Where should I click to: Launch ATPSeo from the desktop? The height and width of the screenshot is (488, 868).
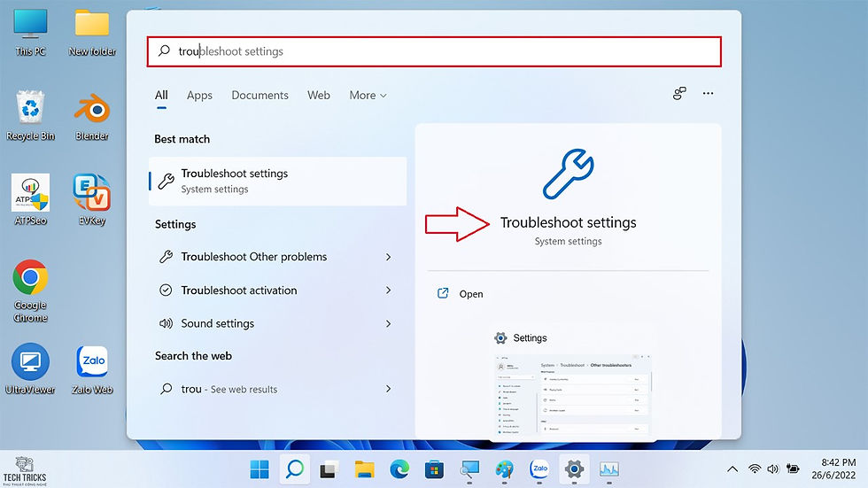[30, 200]
